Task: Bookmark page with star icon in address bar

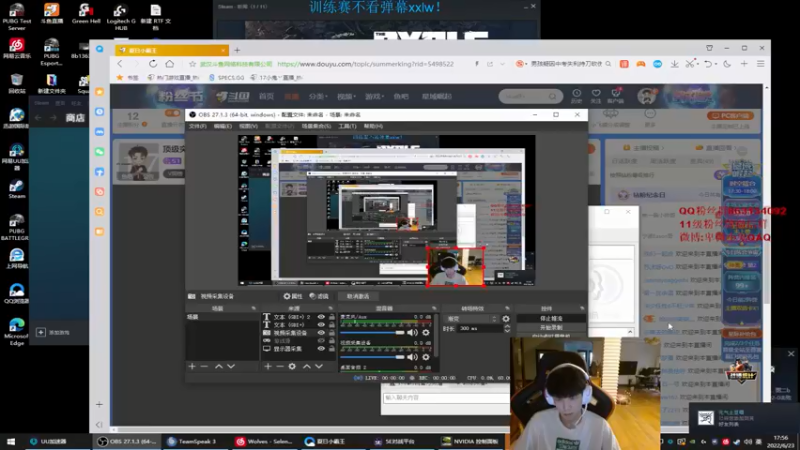Action: click(192, 64)
